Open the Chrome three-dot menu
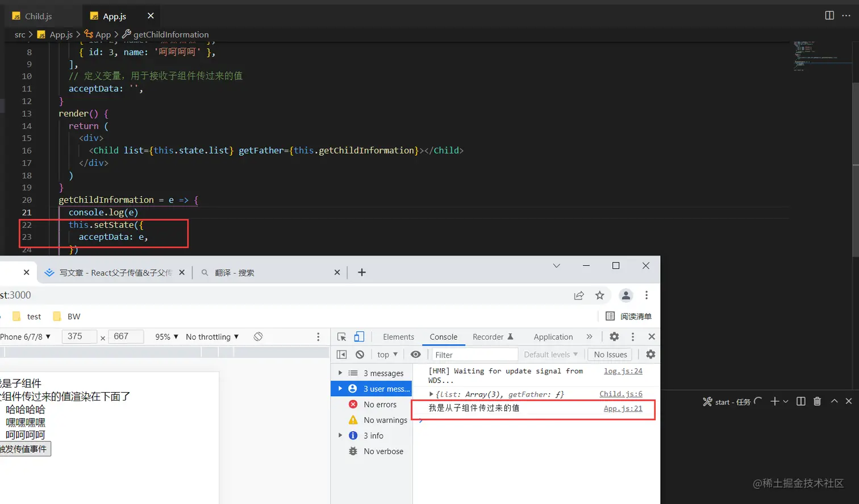The height and width of the screenshot is (504, 859). pos(647,295)
